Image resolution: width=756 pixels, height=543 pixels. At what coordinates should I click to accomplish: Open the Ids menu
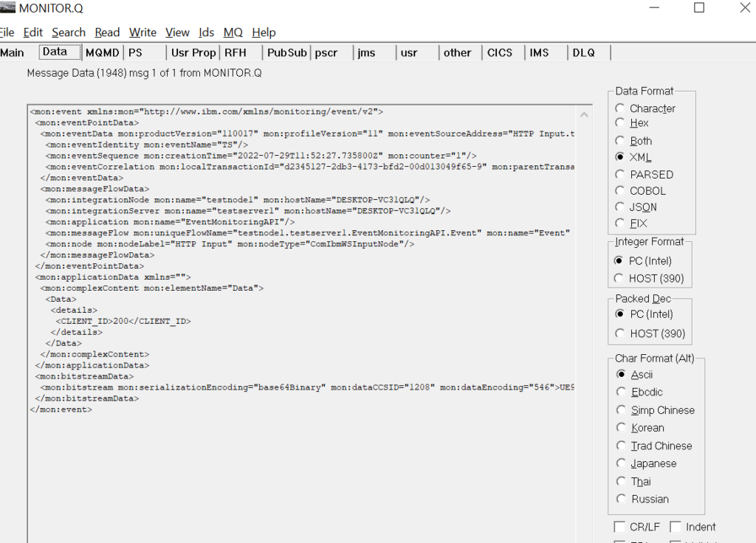click(x=206, y=32)
